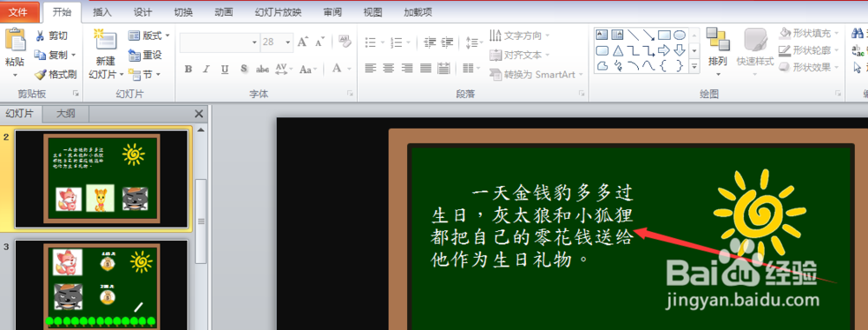This screenshot has height=330, width=868.
Task: Select the rounded rectangle shape
Action: (x=602, y=51)
